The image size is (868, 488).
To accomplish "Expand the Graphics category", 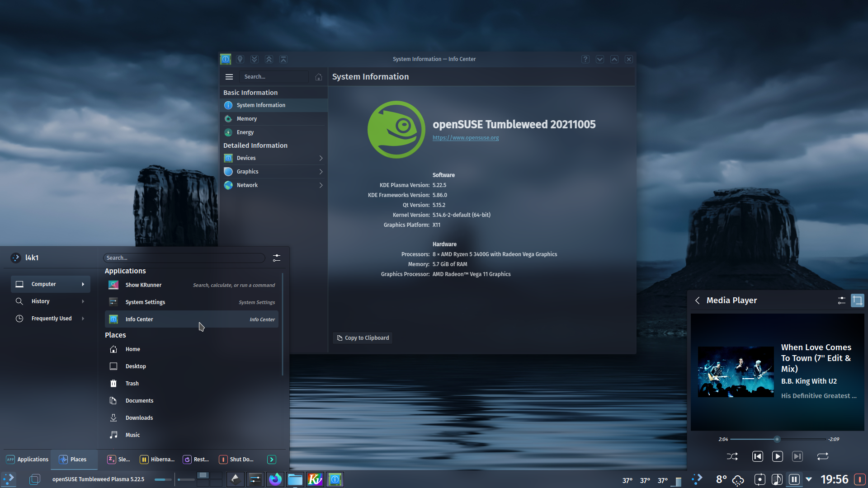I will pos(274,172).
